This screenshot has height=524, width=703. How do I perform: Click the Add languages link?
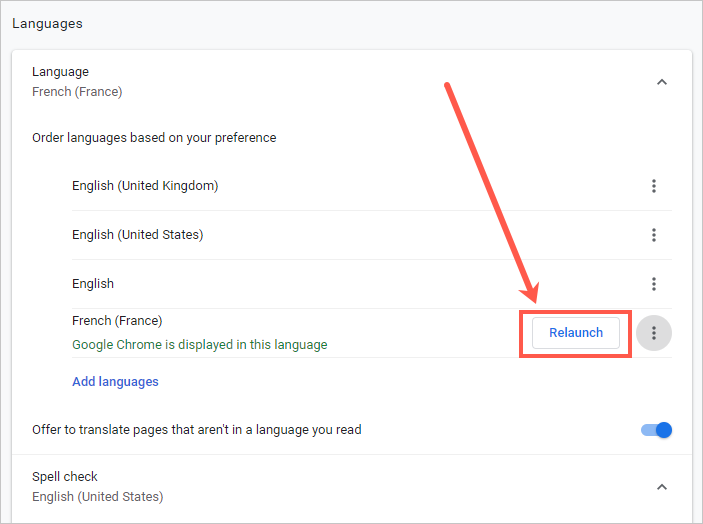[115, 381]
